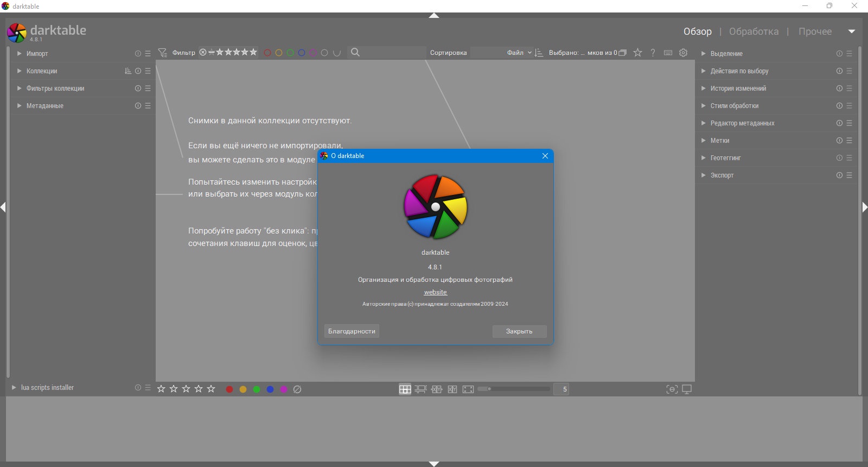This screenshot has height=467, width=868.
Task: Open the Прочее views menu
Action: click(815, 31)
